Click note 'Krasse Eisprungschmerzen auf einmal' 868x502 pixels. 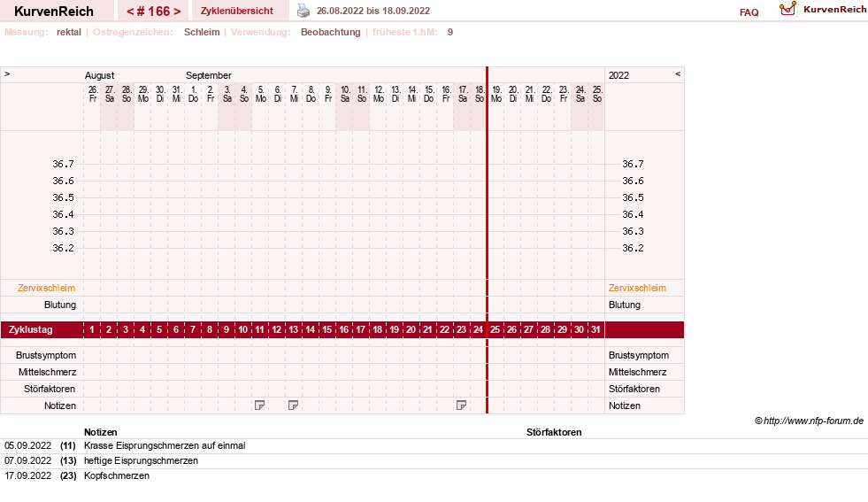click(165, 445)
